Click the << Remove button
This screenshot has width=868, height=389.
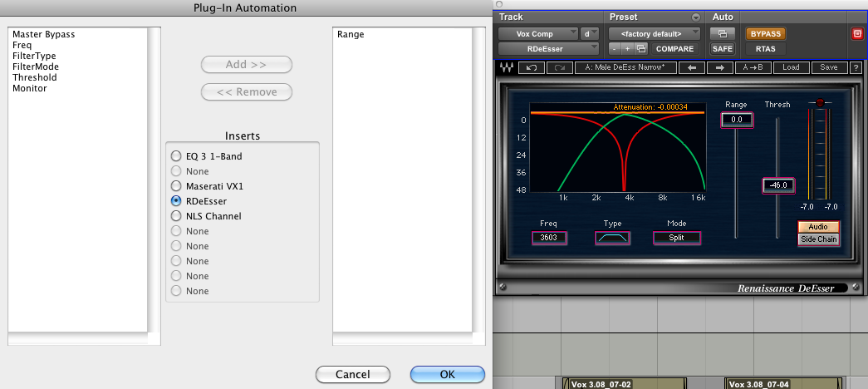coord(247,92)
